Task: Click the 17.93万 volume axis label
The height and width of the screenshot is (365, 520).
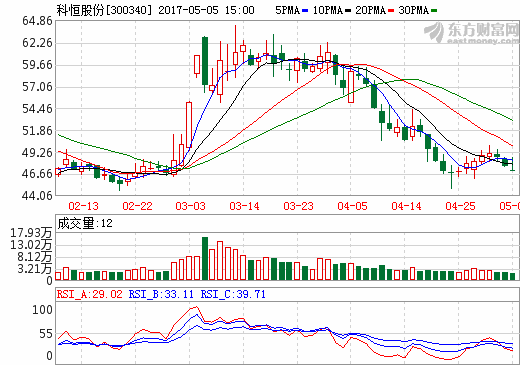Action: [x=31, y=233]
